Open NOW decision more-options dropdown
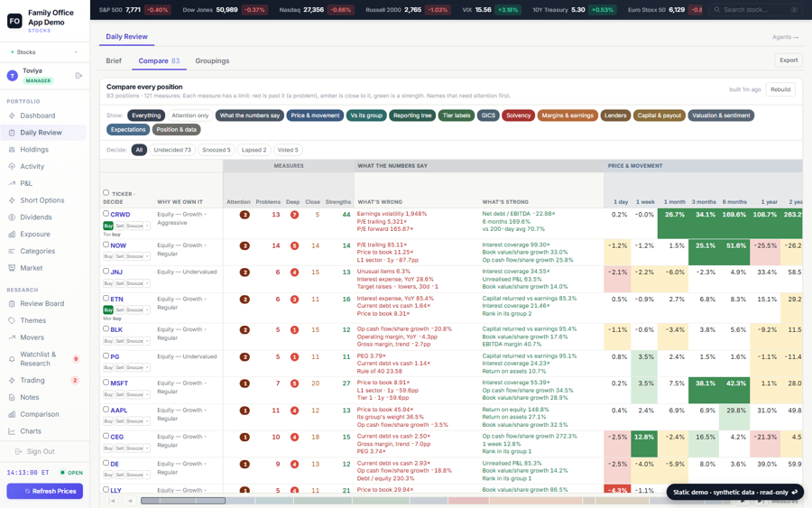 148,256
